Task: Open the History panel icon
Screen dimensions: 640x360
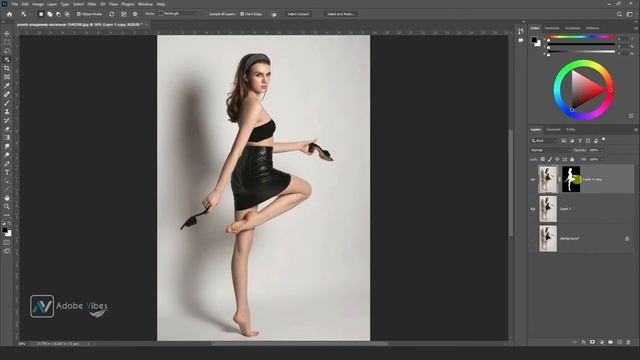Action: [x=521, y=31]
